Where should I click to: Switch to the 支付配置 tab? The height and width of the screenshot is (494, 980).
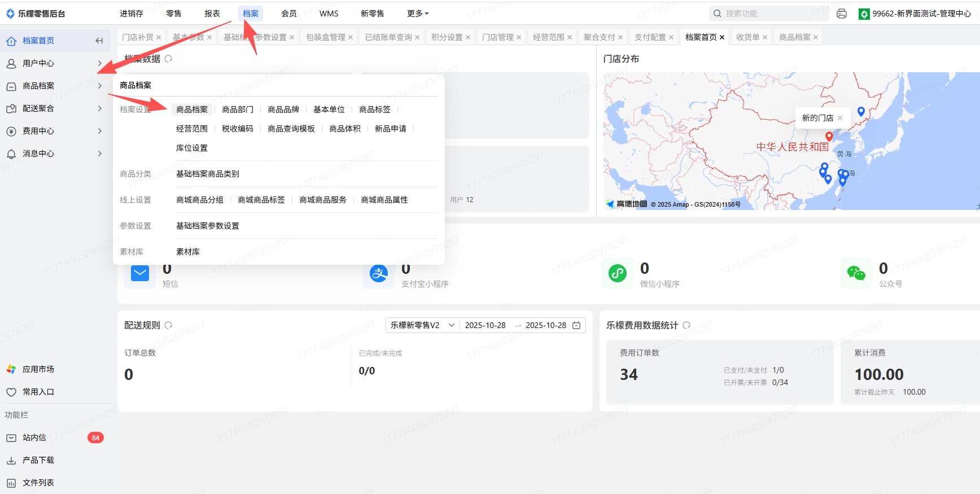[650, 37]
